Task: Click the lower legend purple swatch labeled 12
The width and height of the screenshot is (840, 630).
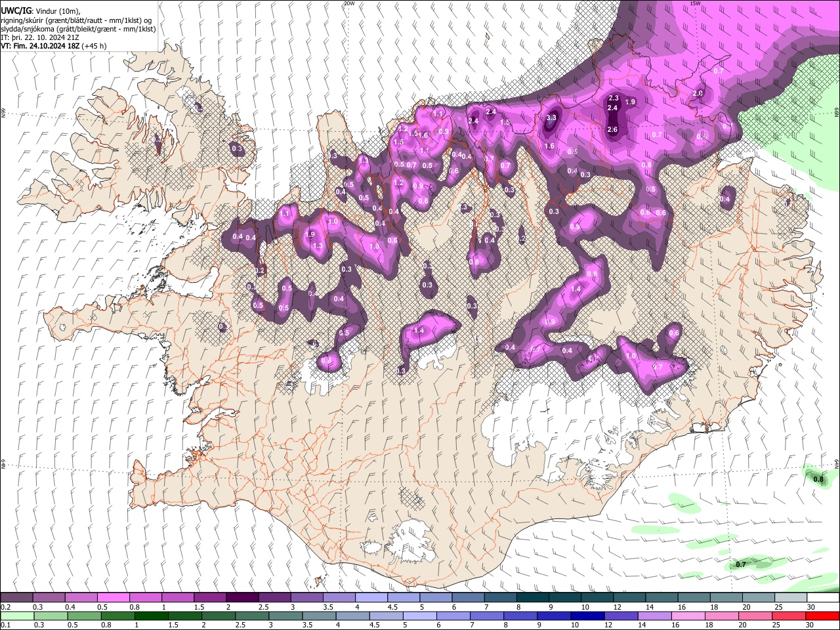Action: (x=620, y=616)
